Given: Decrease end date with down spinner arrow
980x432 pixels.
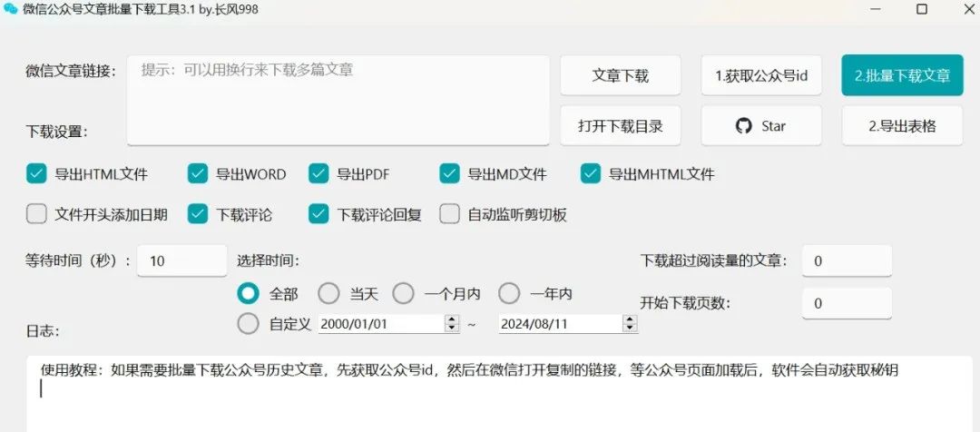Looking at the screenshot, I should tap(631, 329).
